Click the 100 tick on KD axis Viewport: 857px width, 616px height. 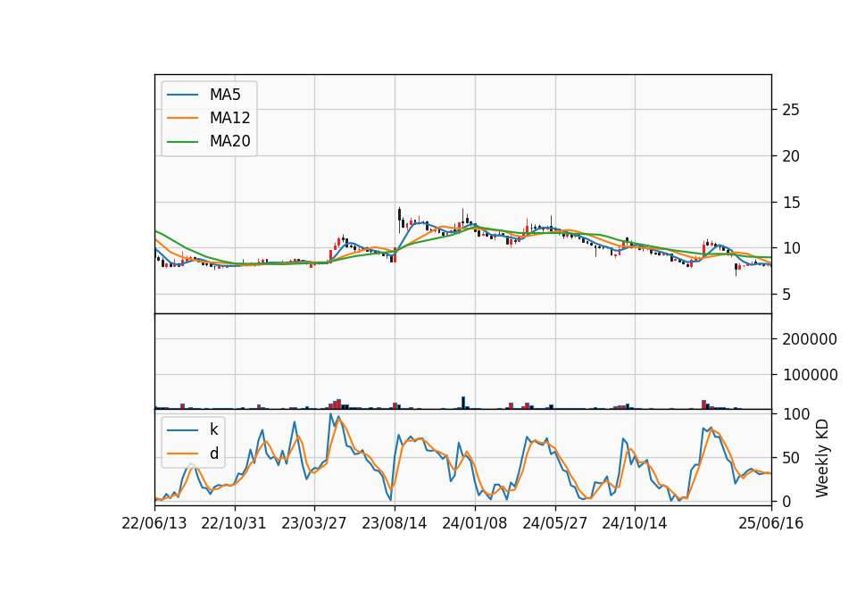pos(796,414)
